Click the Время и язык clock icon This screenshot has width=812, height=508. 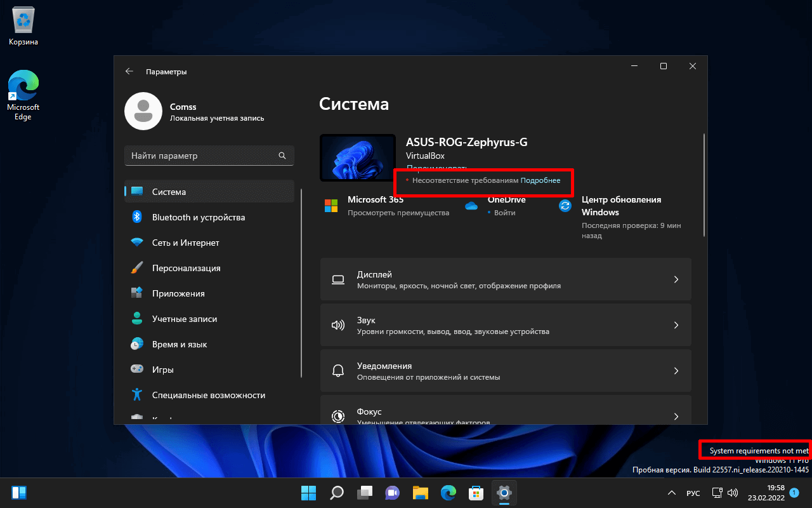136,344
